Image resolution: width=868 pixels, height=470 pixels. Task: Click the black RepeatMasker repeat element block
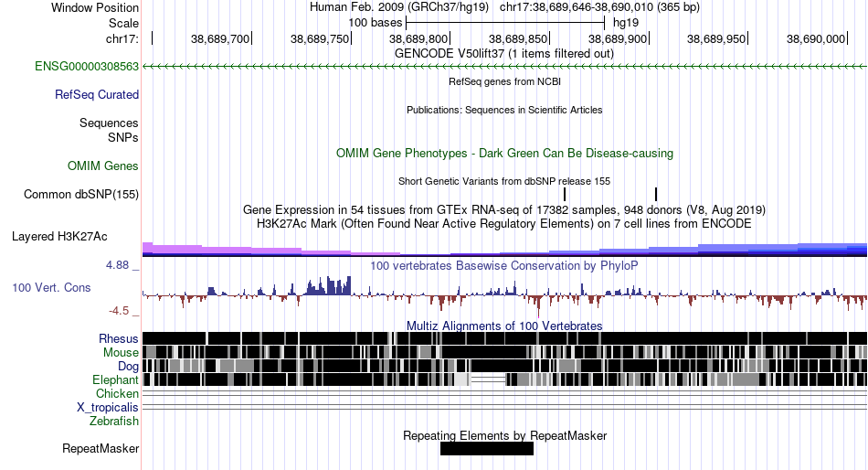click(487, 448)
